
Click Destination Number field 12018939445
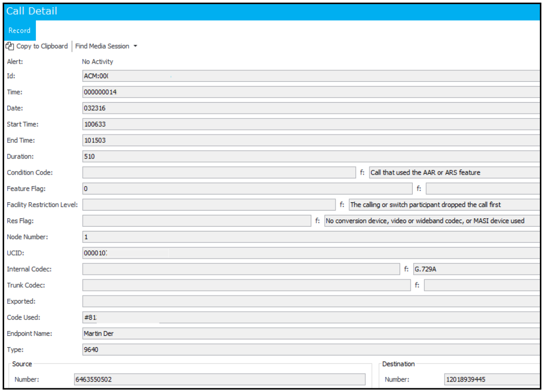(x=492, y=379)
